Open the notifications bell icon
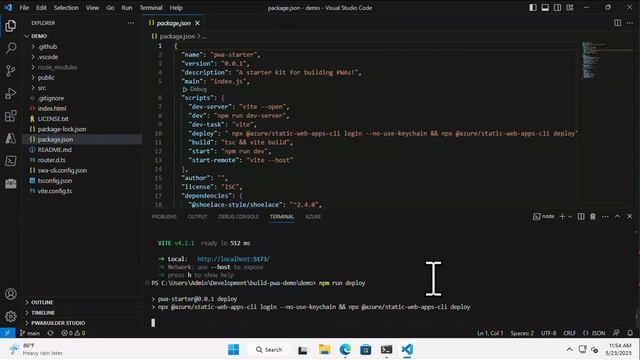Image resolution: width=640 pixels, height=360 pixels. [x=630, y=333]
